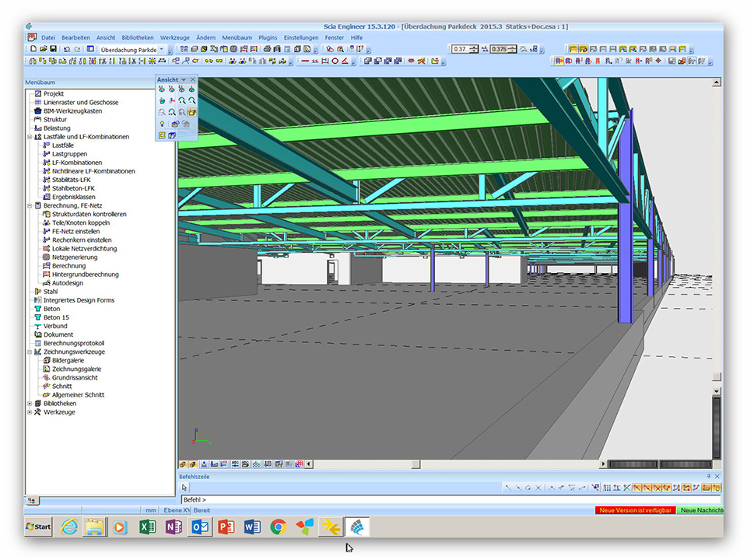747x560 pixels.
Task: Open the Ansicht panel dropdown arrow
Action: click(x=184, y=79)
